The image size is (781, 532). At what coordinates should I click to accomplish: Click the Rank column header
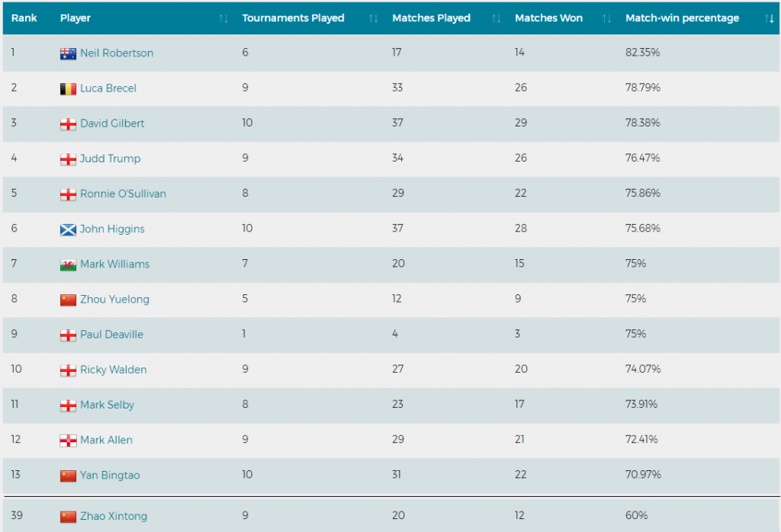[x=24, y=18]
